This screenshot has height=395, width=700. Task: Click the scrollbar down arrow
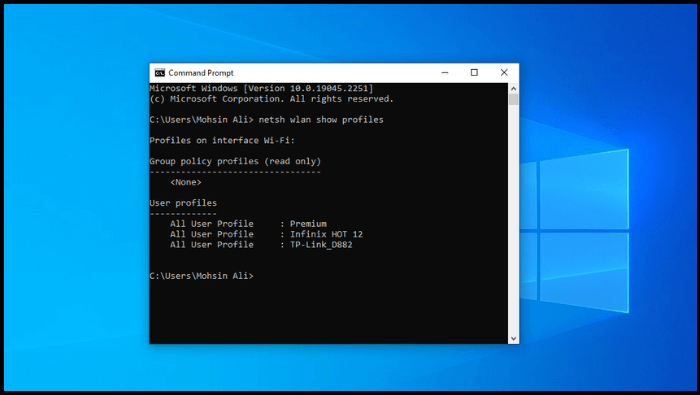click(513, 339)
